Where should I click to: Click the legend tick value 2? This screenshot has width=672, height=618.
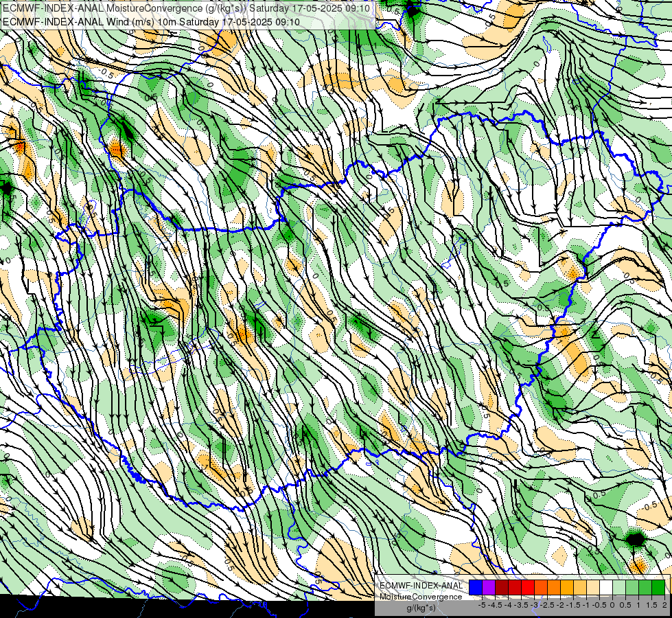tap(664, 605)
